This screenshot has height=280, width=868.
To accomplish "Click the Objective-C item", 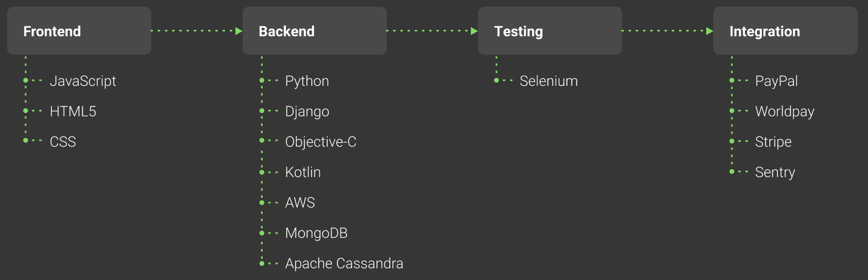I will coord(321,142).
